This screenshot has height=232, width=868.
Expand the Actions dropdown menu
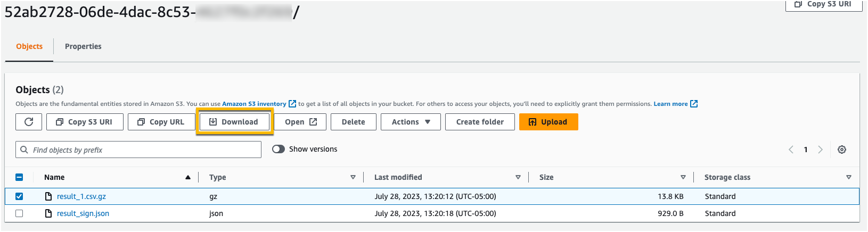pyautogui.click(x=411, y=122)
